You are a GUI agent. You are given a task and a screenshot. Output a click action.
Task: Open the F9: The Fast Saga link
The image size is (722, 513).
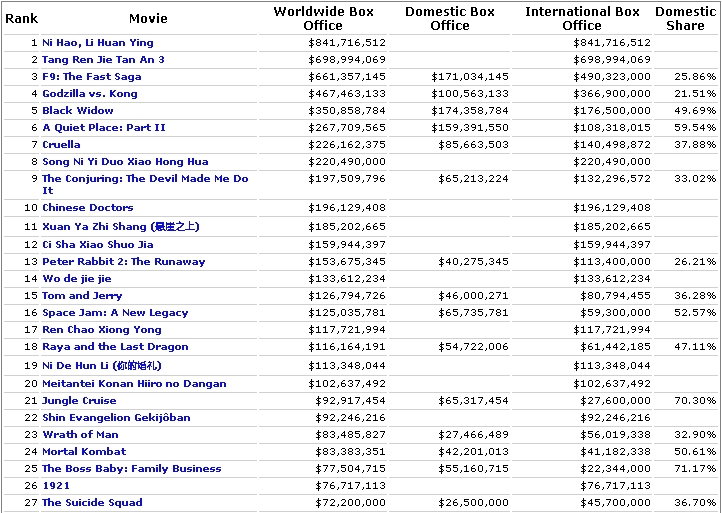[x=92, y=77]
